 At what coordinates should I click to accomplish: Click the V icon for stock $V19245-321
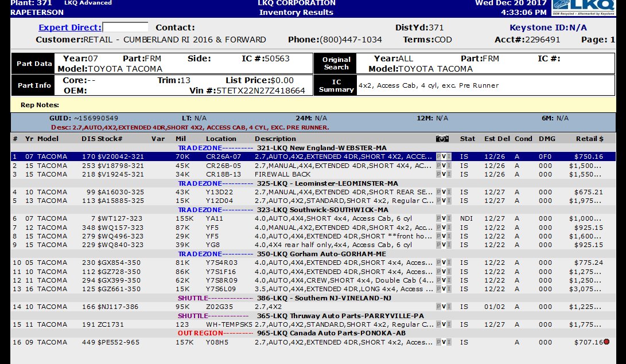point(444,174)
